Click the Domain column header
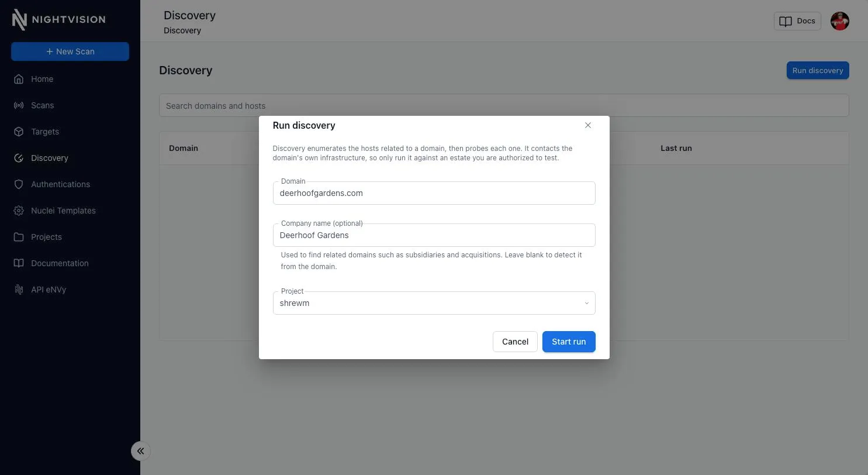 184,148
